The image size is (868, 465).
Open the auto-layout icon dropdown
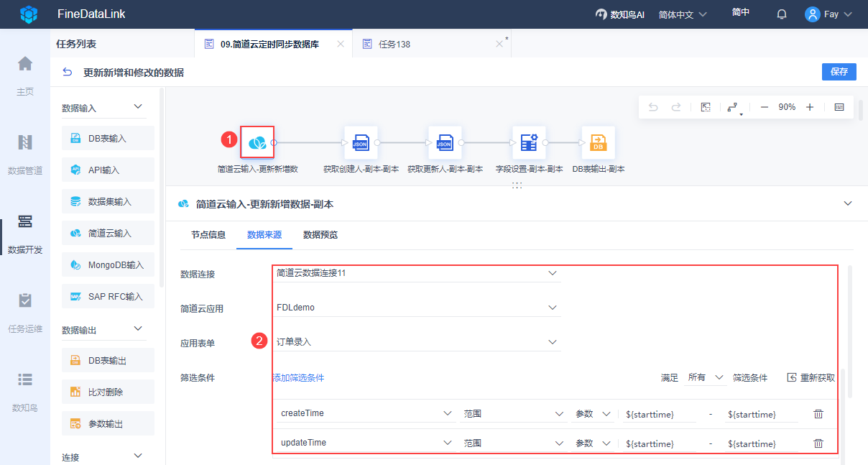click(733, 108)
